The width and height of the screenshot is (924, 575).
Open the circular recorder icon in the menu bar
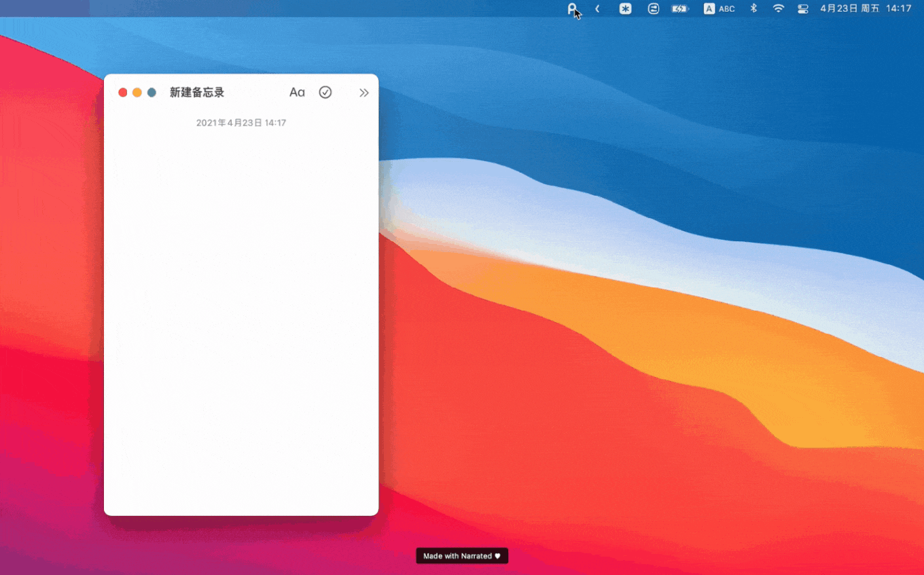(653, 9)
